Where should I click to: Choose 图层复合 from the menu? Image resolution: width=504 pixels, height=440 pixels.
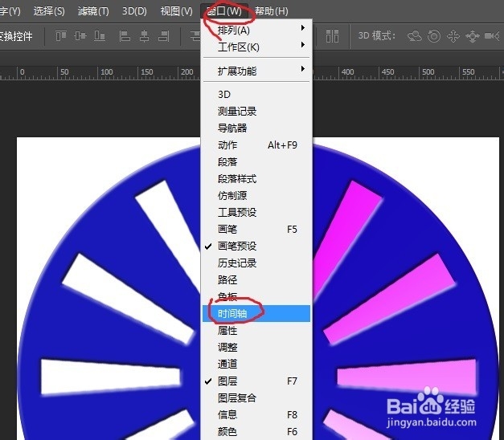256,398
